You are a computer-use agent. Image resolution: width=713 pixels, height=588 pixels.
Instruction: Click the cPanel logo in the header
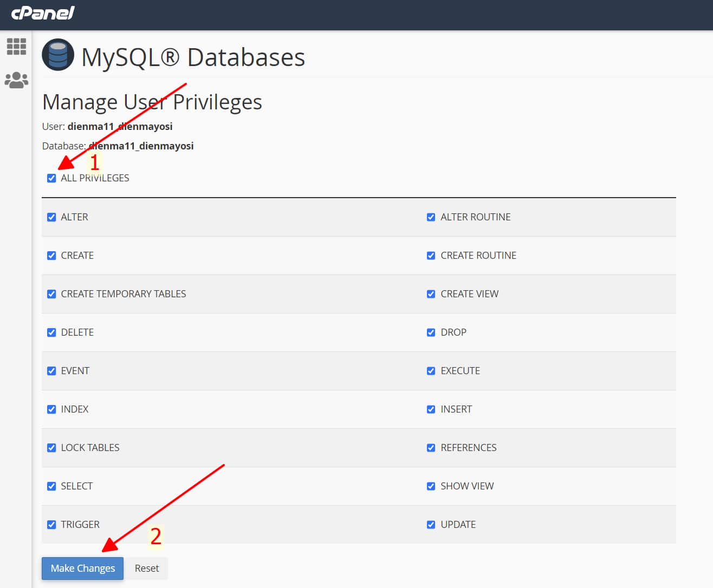[41, 14]
